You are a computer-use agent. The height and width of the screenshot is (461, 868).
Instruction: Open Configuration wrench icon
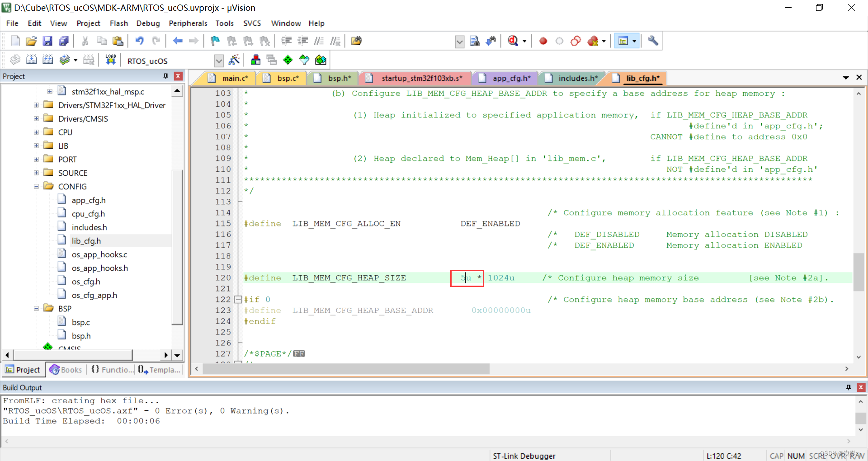[653, 41]
